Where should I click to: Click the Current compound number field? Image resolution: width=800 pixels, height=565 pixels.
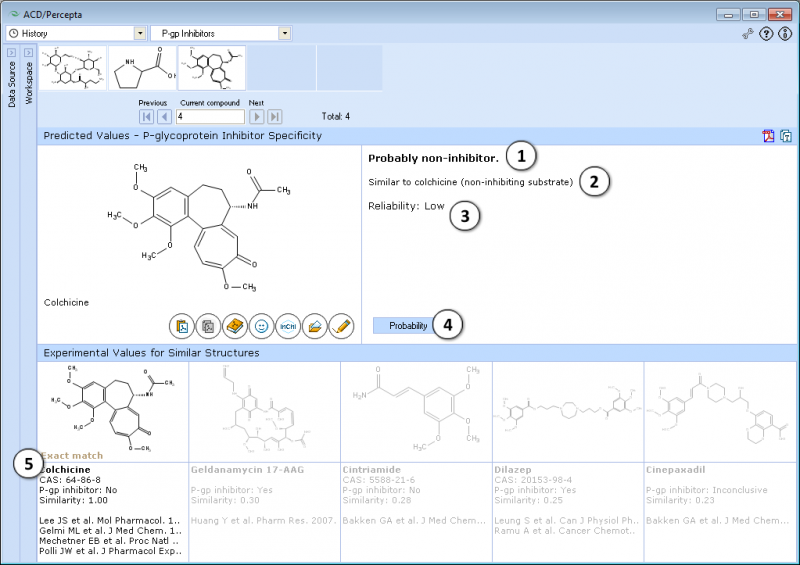click(x=209, y=117)
